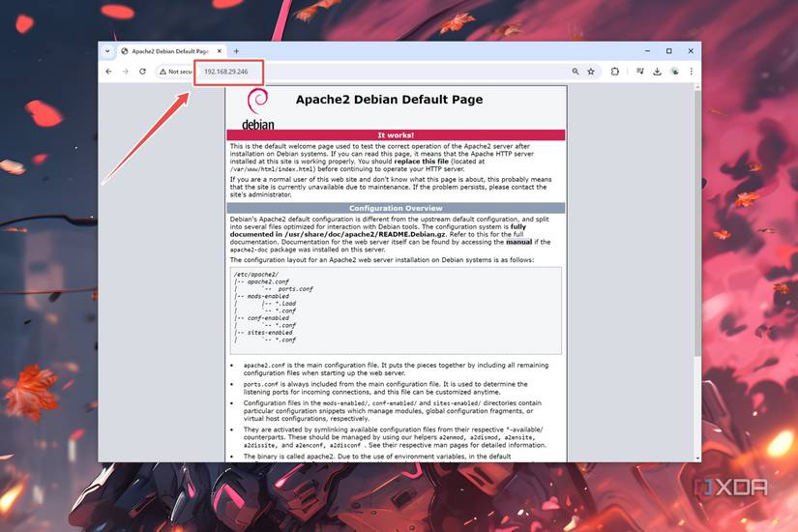
Task: Click the scrollbar down arrow
Action: [x=697, y=458]
